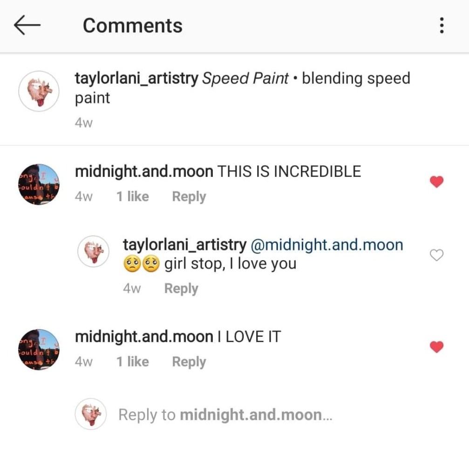Open the taylorlani_artistry username in the caption
The height and width of the screenshot is (476, 469).
(136, 78)
